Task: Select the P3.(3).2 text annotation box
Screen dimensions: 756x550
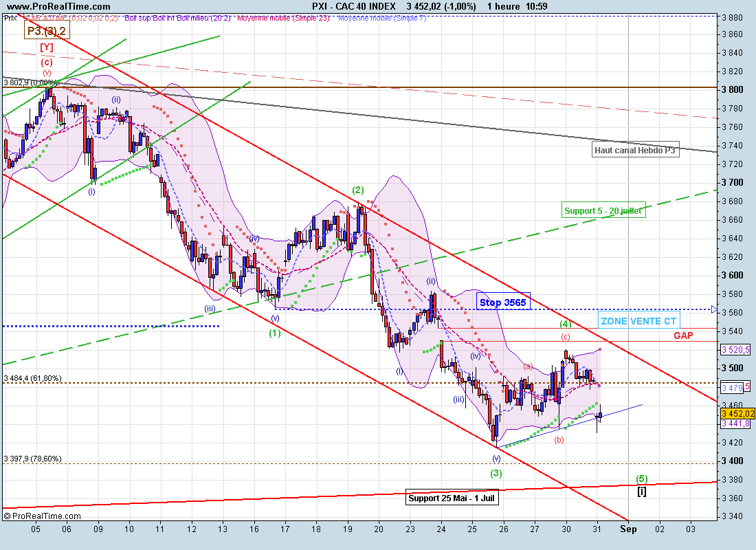Action: tap(45, 31)
